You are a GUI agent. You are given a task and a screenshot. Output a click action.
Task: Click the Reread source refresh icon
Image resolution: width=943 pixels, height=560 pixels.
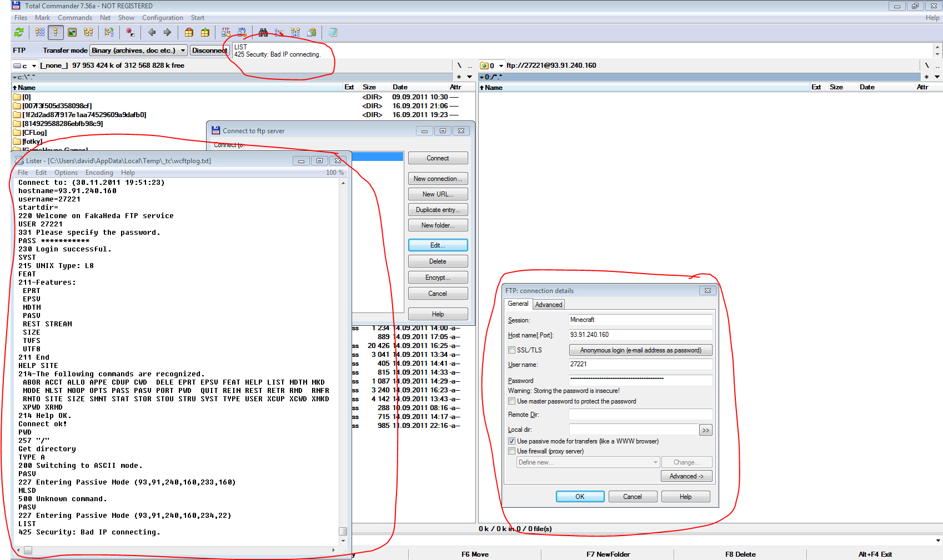[19, 33]
